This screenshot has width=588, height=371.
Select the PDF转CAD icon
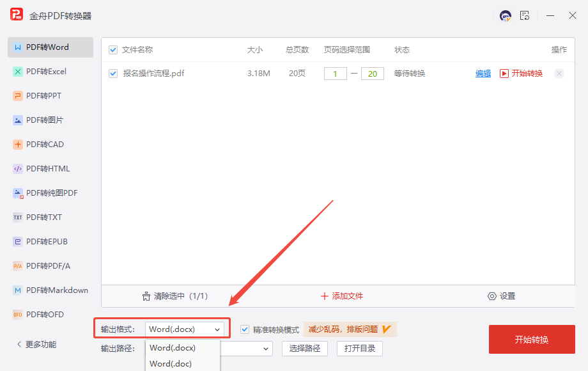point(18,145)
